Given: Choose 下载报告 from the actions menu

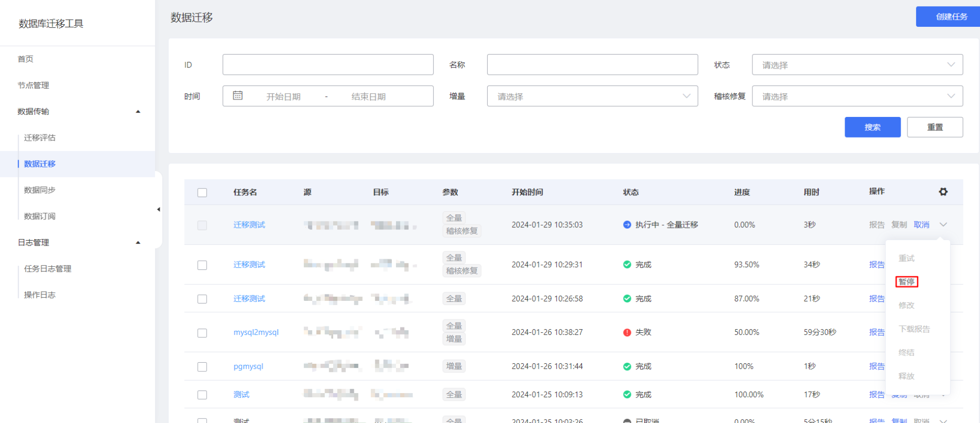Looking at the screenshot, I should click(914, 329).
